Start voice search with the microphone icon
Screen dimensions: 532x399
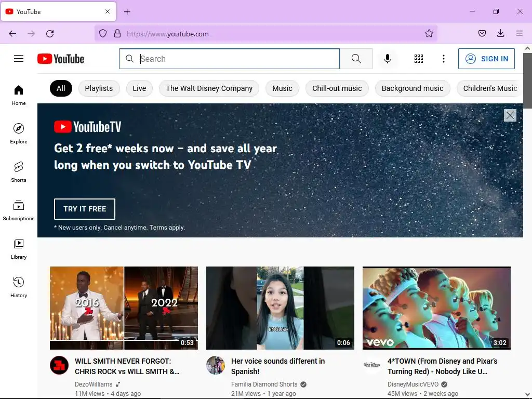(388, 59)
